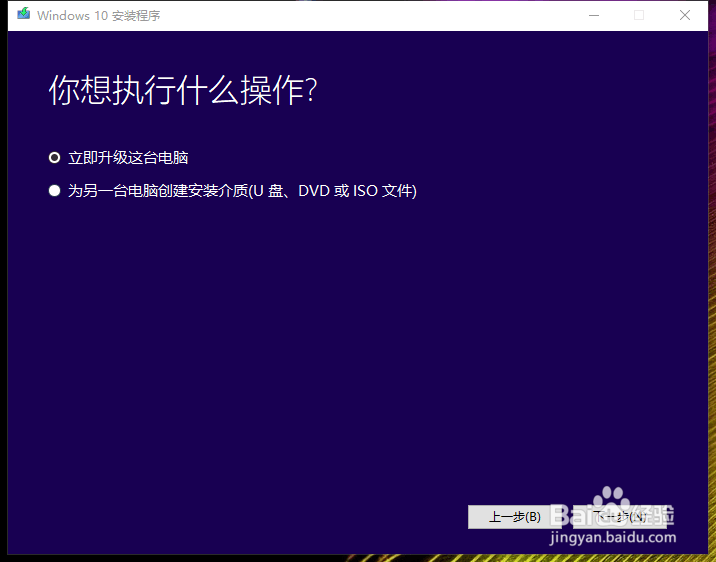Viewport: 716px width, 562px height.
Task: Click the Windows 10 setup title bar icon
Action: pos(24,15)
